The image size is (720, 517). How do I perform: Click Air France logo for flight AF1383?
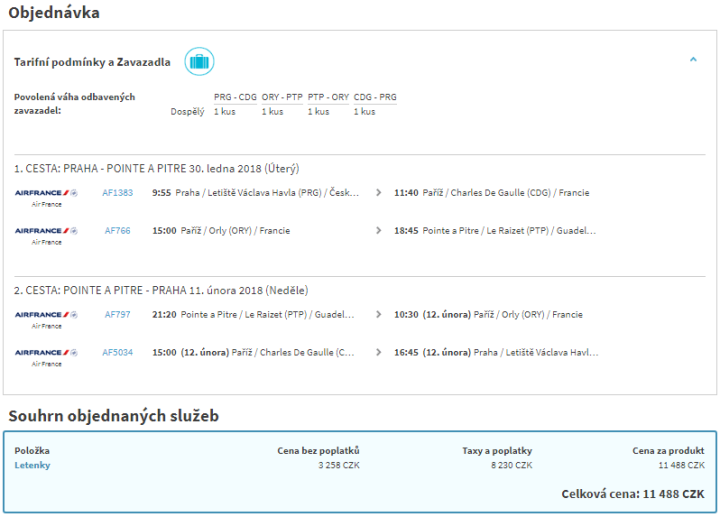pyautogui.click(x=46, y=193)
